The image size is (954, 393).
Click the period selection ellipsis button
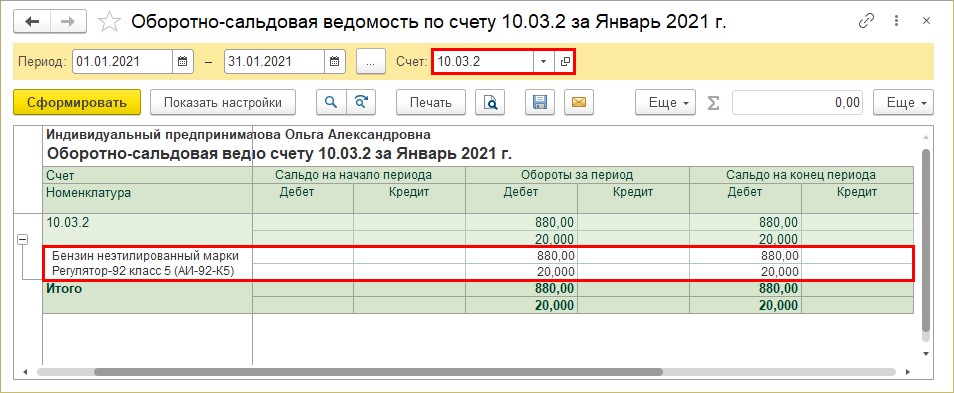coord(371,61)
